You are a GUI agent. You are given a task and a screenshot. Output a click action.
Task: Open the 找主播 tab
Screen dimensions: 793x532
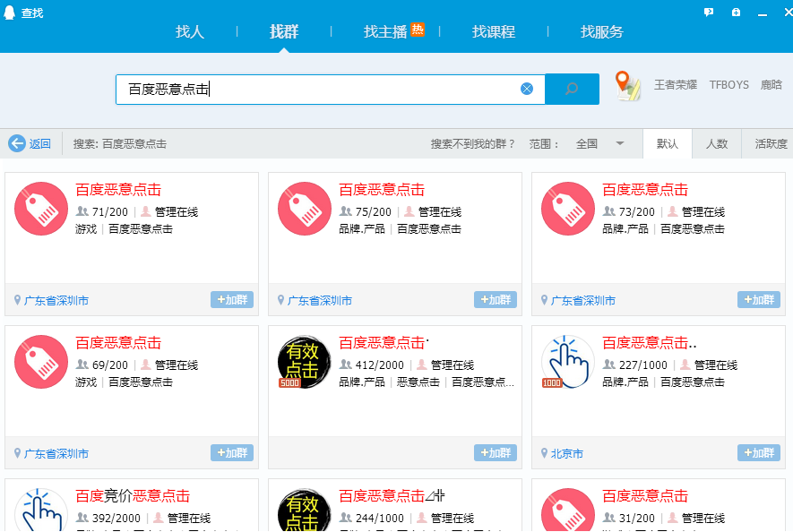pyautogui.click(x=385, y=32)
